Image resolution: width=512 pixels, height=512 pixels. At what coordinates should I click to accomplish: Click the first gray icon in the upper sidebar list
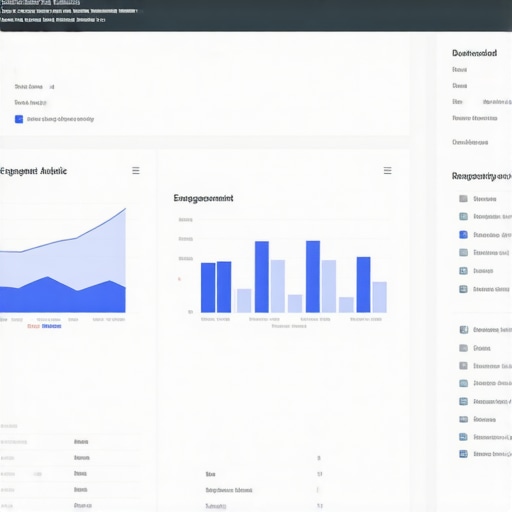463,199
